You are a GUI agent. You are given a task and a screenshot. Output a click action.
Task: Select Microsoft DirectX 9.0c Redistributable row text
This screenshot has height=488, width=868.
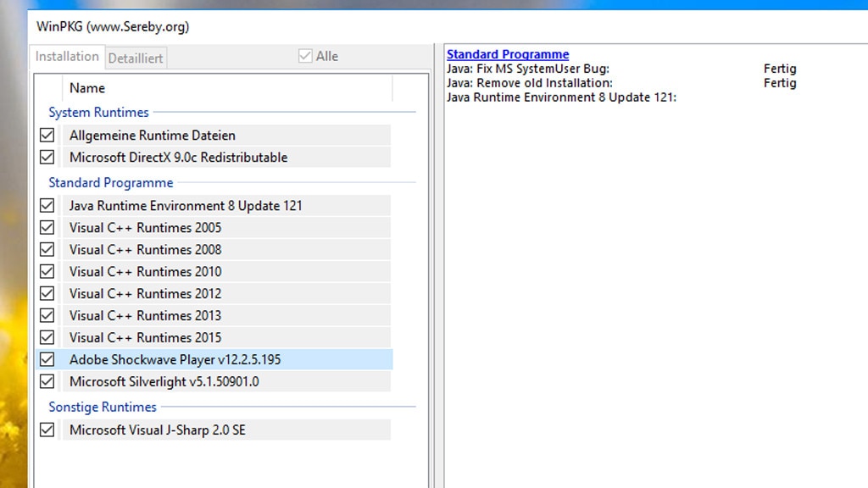(x=178, y=157)
